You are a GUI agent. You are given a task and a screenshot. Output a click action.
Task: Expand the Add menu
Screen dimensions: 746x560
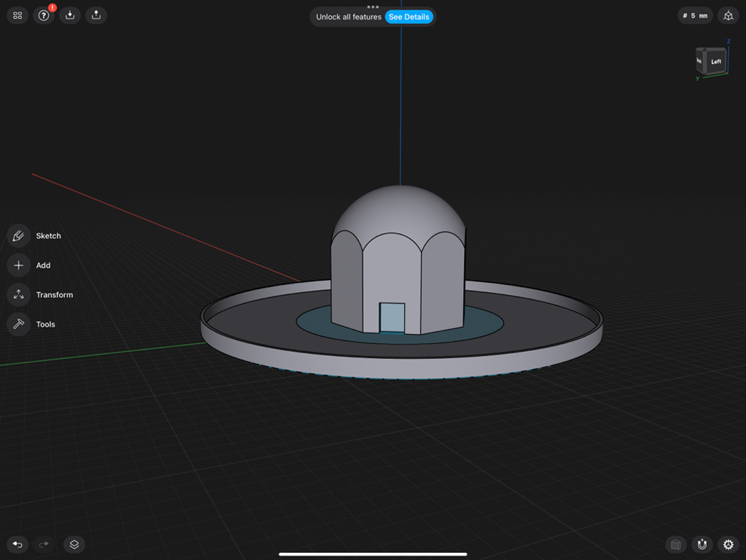pyautogui.click(x=18, y=265)
